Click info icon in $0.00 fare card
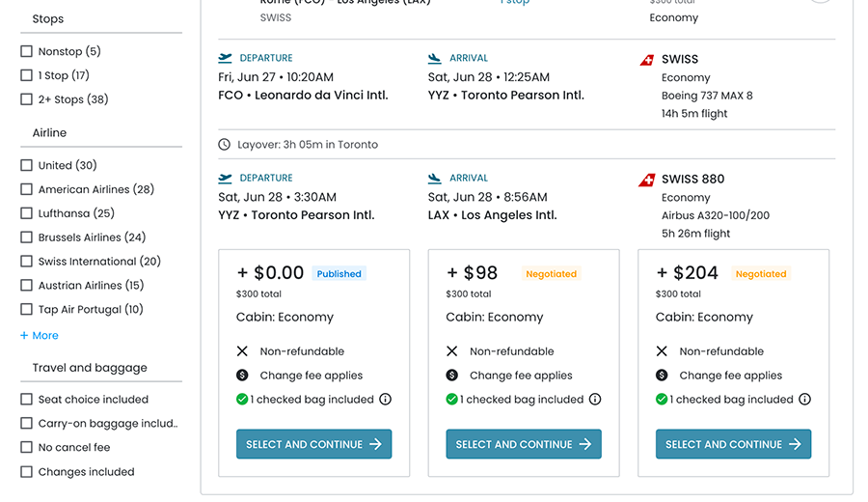 point(386,400)
